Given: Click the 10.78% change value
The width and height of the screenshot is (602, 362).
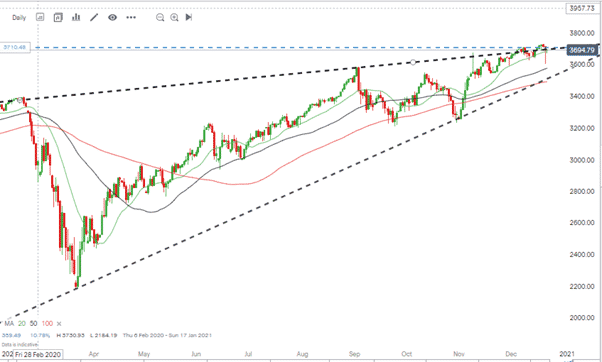Looking at the screenshot, I should click(x=40, y=336).
